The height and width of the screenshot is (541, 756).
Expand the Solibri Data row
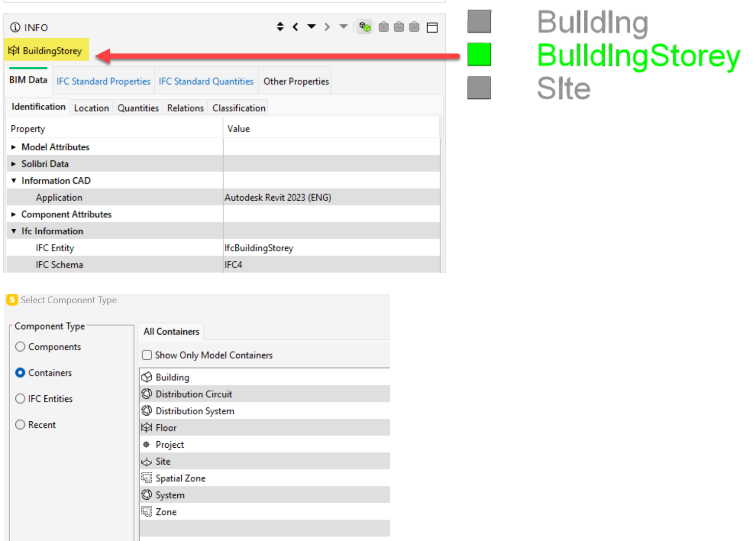(14, 164)
